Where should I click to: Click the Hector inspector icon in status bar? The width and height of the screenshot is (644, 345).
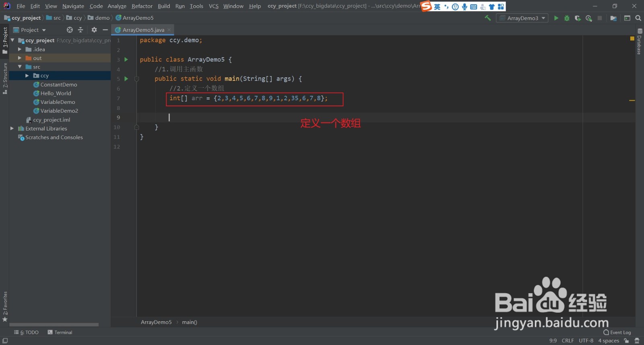[637, 341]
